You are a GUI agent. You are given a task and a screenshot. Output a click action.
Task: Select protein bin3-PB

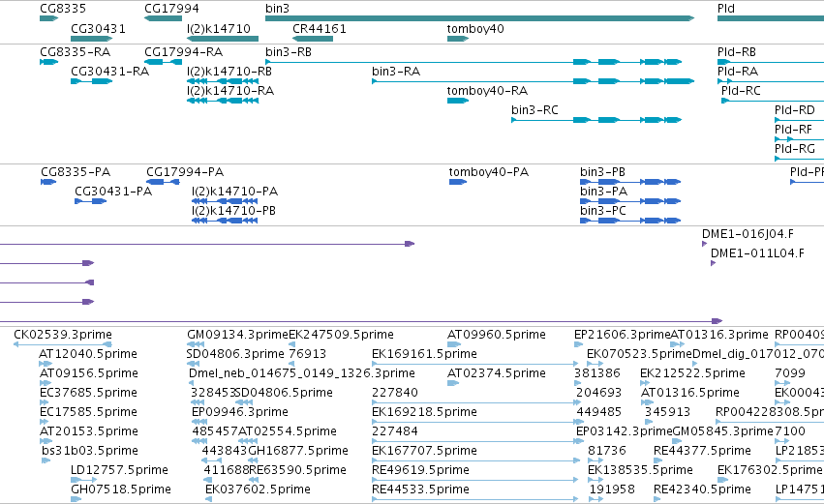[x=602, y=172]
